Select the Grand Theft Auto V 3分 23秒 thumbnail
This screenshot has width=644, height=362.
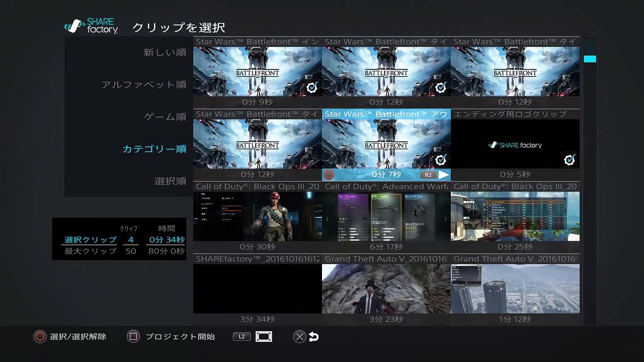tap(386, 289)
